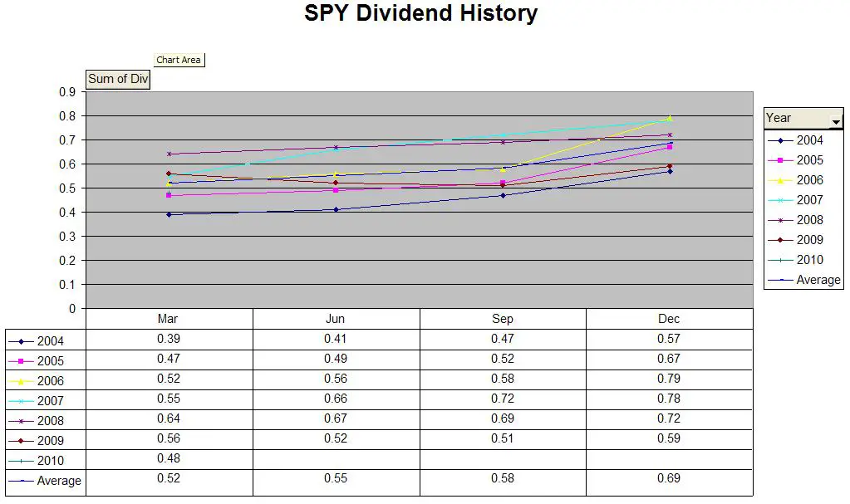
Task: Click the "Sum of Div" field button
Action: (x=118, y=79)
